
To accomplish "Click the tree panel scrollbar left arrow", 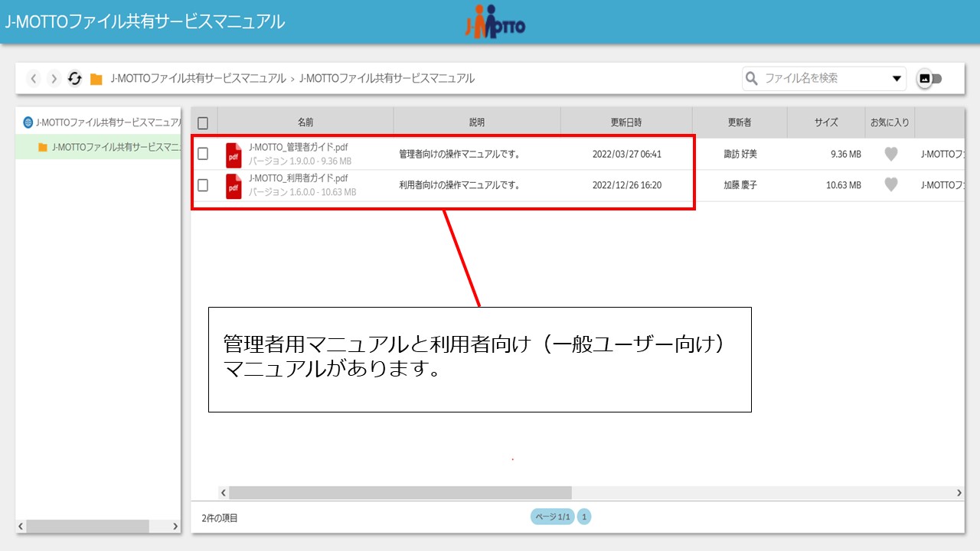I will click(21, 527).
